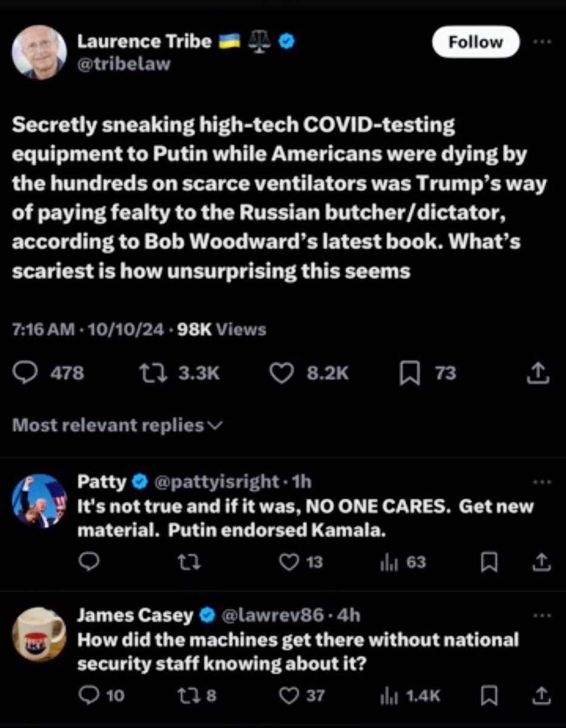Follow Laurence Tribe
Screen dimensions: 566x728
pyautogui.click(x=476, y=42)
